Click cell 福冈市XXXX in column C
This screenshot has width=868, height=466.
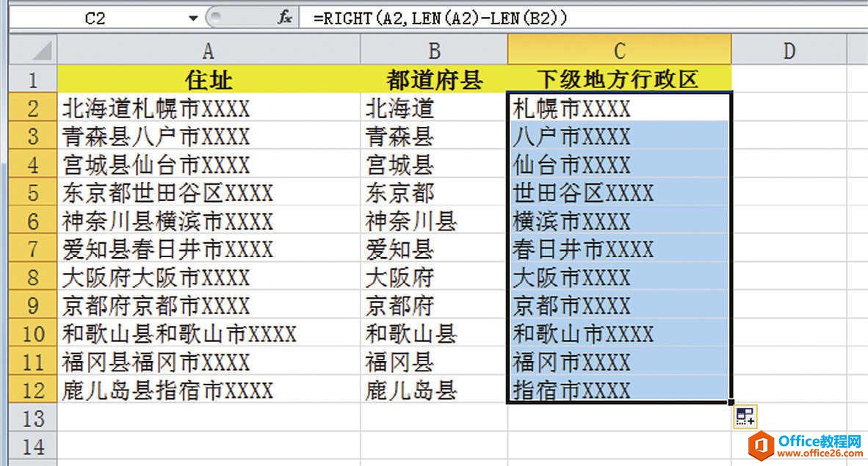pos(620,361)
